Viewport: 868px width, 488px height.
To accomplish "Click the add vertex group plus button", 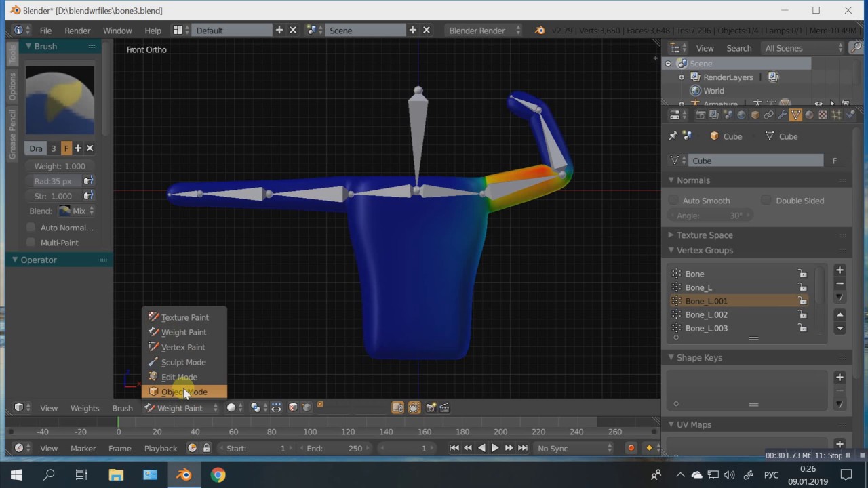I will [840, 270].
